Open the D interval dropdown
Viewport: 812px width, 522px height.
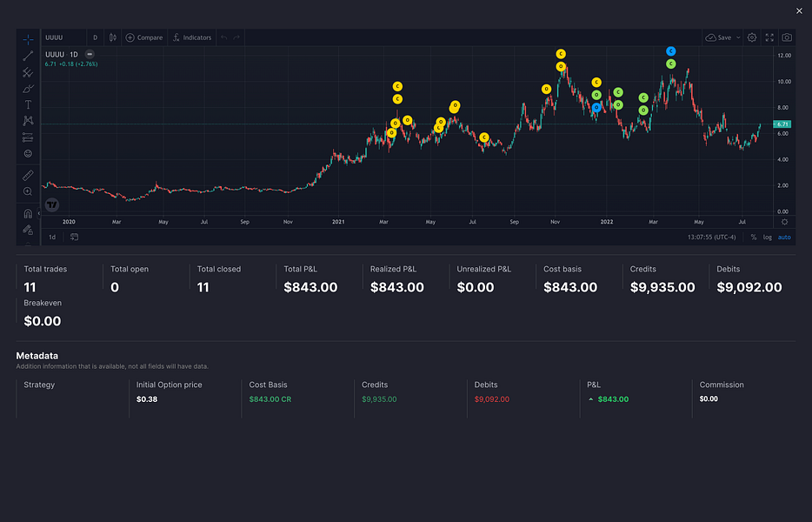point(96,37)
